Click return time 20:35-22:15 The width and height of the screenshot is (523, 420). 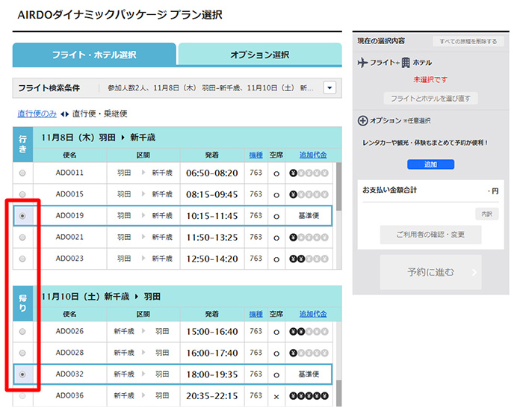[x=211, y=396]
